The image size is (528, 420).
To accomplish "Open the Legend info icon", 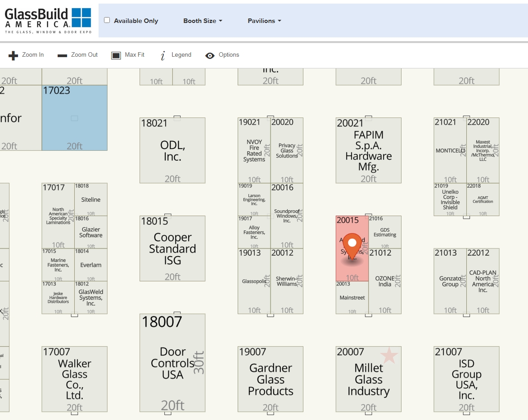I will [x=163, y=55].
